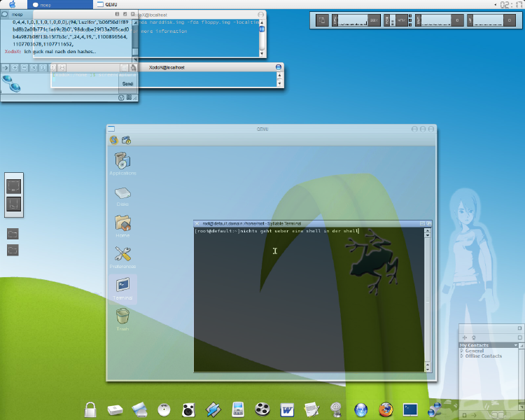
Task: Switch to the moep task in the top bar
Action: pyautogui.click(x=60, y=4)
